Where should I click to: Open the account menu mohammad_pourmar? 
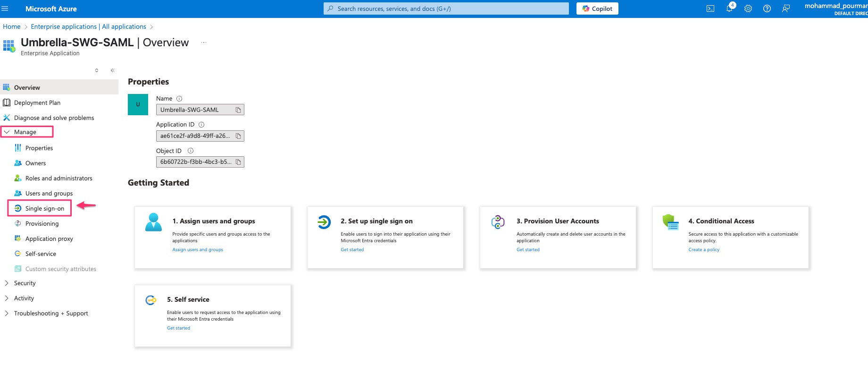pos(836,8)
